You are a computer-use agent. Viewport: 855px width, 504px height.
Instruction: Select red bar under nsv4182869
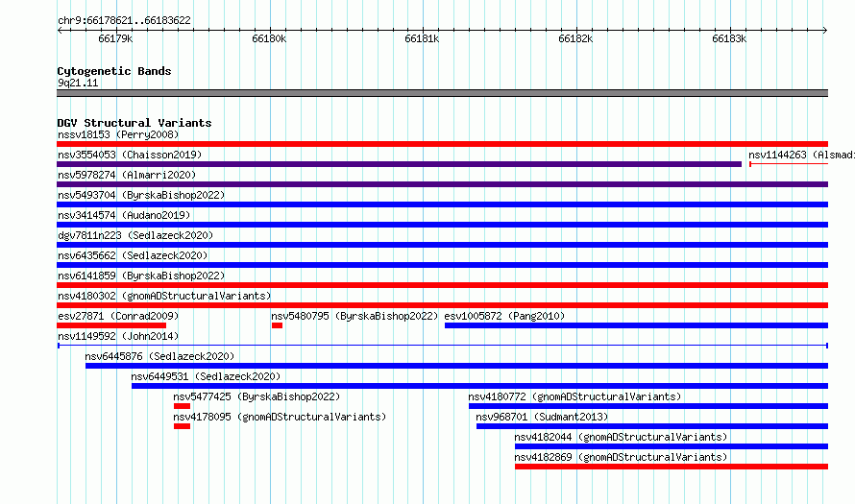click(672, 467)
